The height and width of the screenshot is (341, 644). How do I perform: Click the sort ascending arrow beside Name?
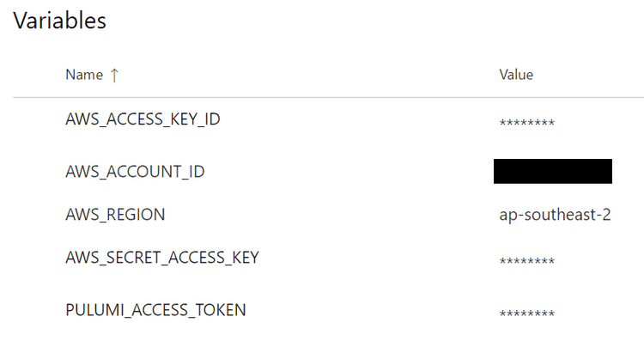[x=114, y=76]
